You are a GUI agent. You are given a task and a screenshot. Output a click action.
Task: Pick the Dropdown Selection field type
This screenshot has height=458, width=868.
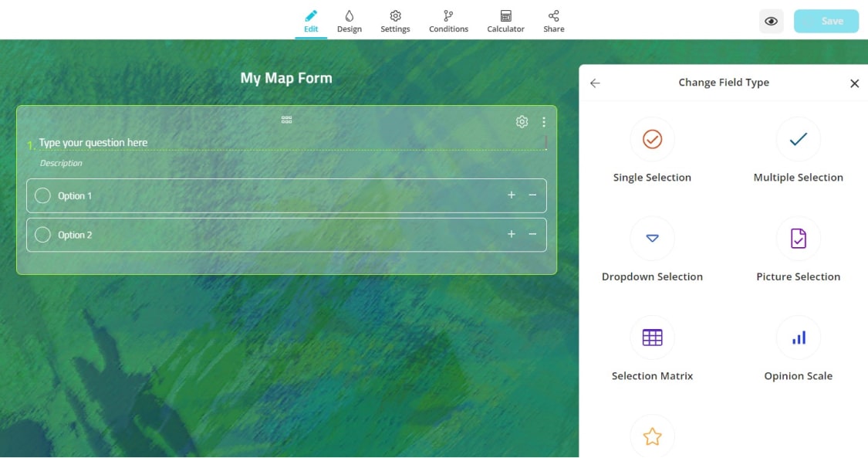tap(652, 239)
